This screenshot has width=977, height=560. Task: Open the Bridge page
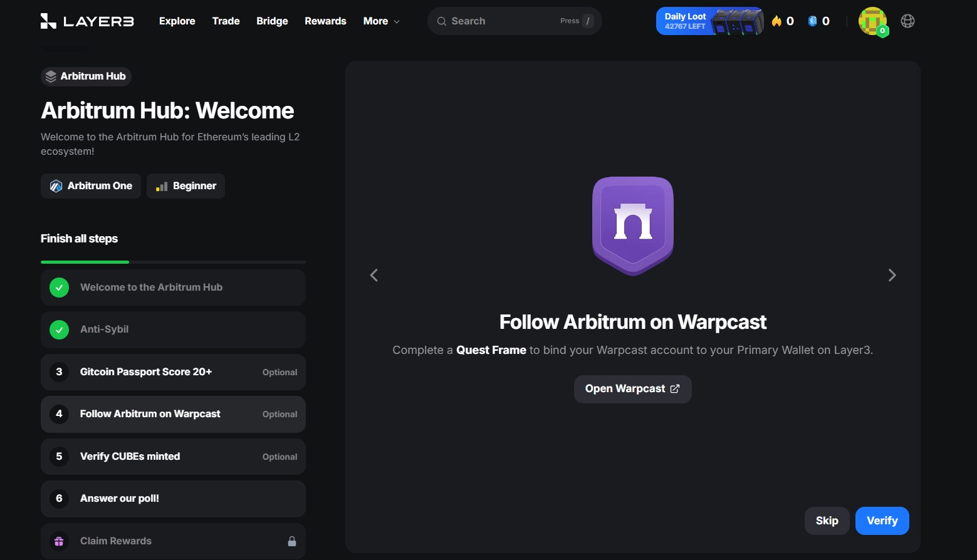pos(272,21)
